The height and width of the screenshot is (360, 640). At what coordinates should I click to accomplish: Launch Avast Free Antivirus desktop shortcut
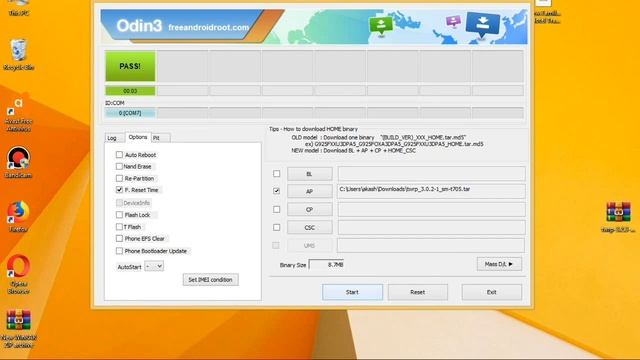pos(18,115)
